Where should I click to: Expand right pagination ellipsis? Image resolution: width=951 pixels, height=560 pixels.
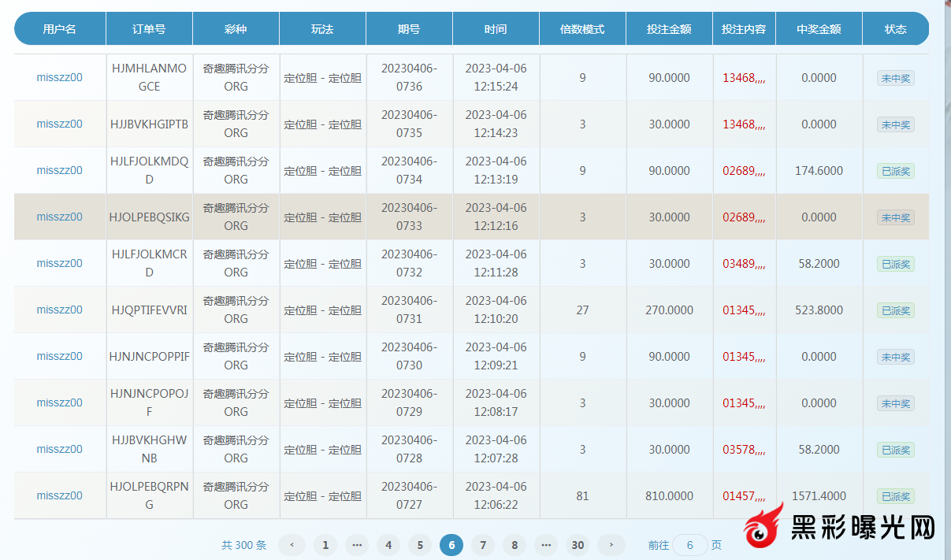coord(546,545)
